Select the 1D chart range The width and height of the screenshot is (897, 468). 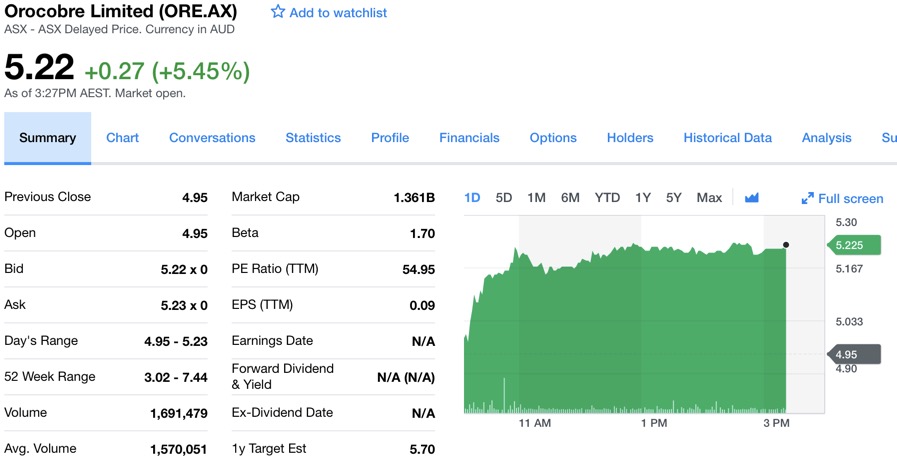pos(473,198)
